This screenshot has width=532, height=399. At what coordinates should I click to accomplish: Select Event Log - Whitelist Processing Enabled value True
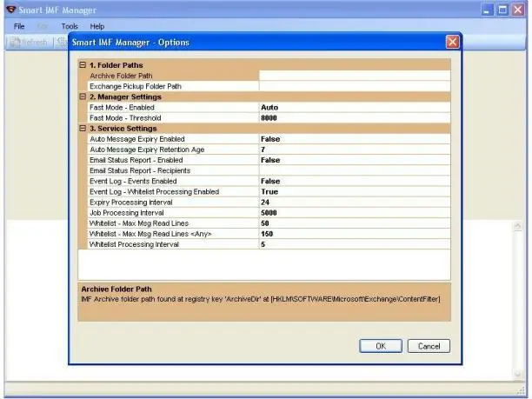pos(355,191)
